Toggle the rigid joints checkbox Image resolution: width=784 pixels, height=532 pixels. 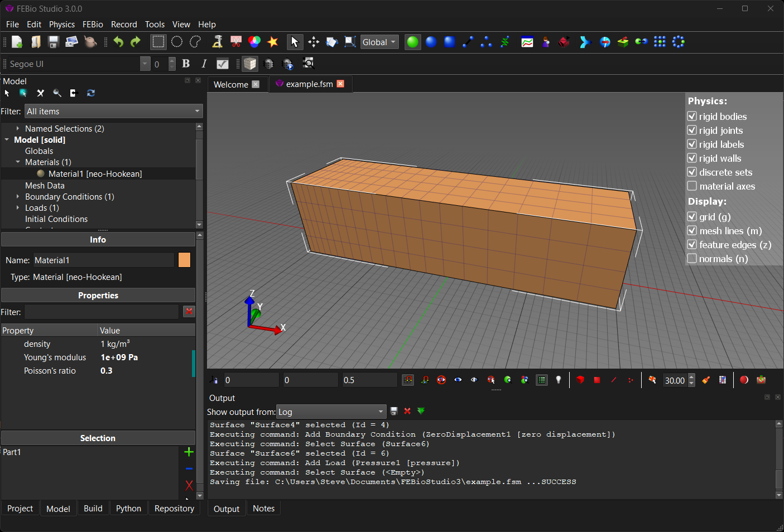[692, 130]
